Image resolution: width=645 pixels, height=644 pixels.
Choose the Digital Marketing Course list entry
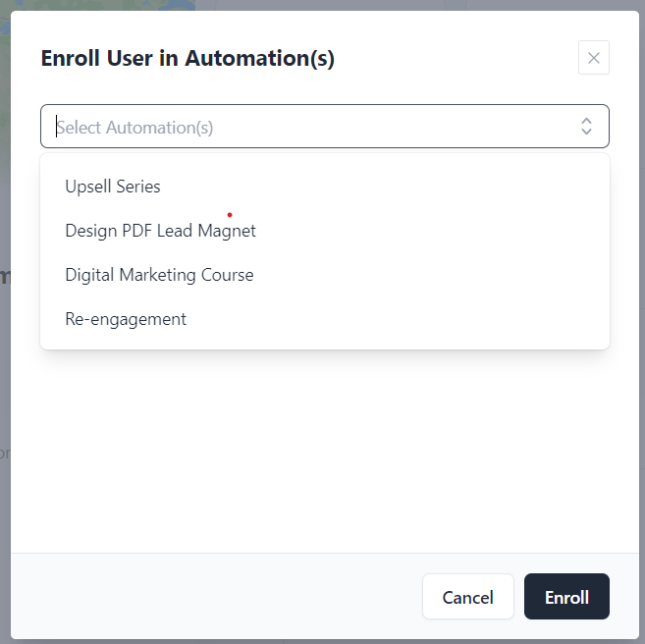[x=159, y=275]
